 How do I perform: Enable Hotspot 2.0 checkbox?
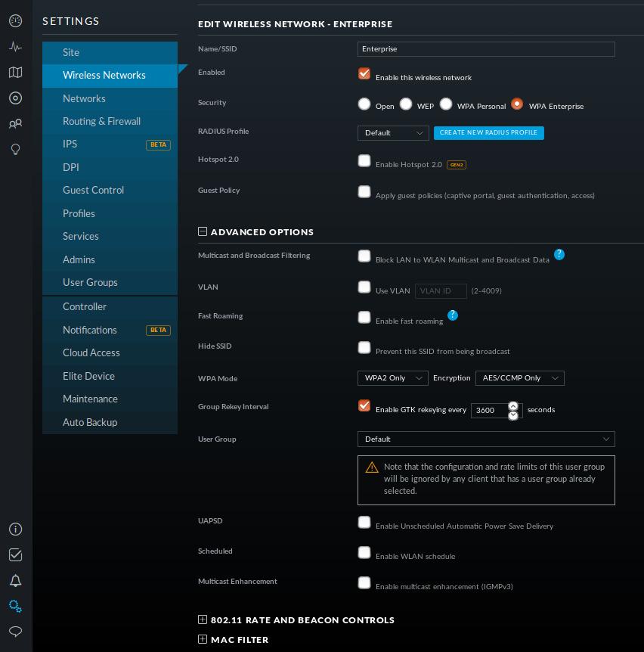click(x=364, y=160)
